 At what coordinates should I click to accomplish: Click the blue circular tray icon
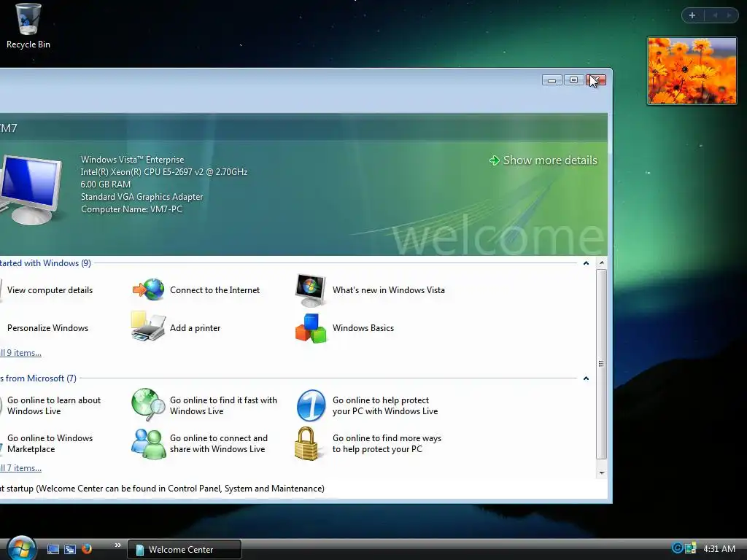pyautogui.click(x=676, y=548)
